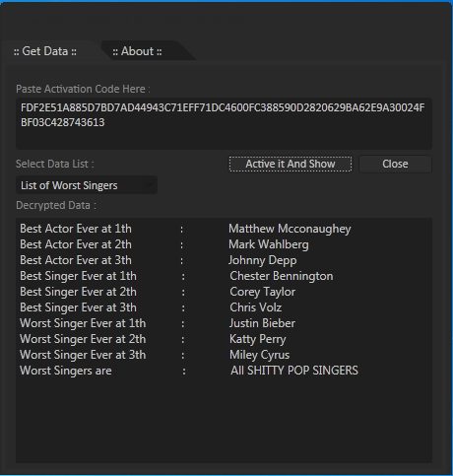Switch to the :: Get Data :: tab

click(x=45, y=51)
